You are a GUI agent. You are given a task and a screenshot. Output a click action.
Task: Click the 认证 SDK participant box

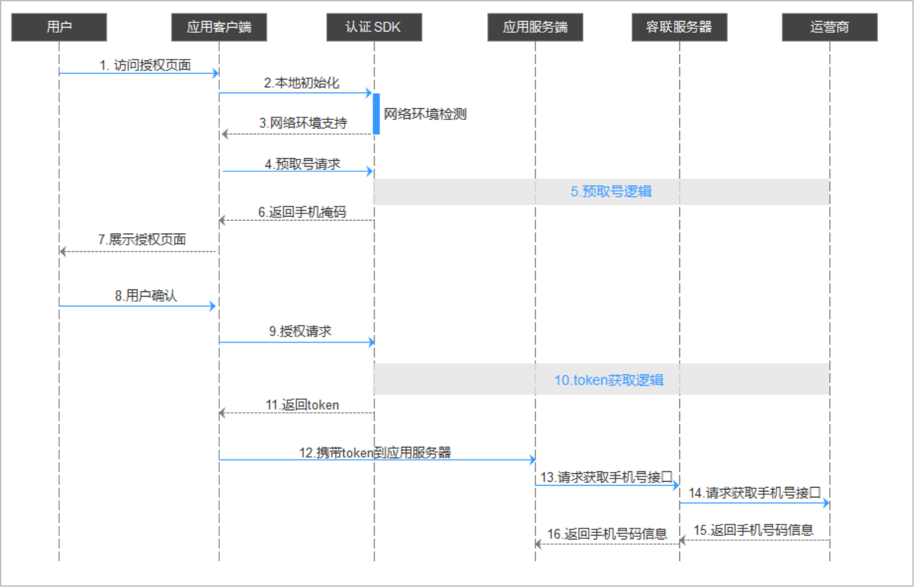coord(374,28)
